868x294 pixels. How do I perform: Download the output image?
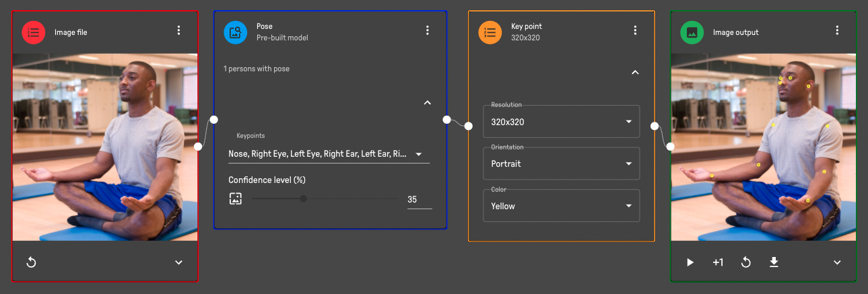click(x=774, y=262)
